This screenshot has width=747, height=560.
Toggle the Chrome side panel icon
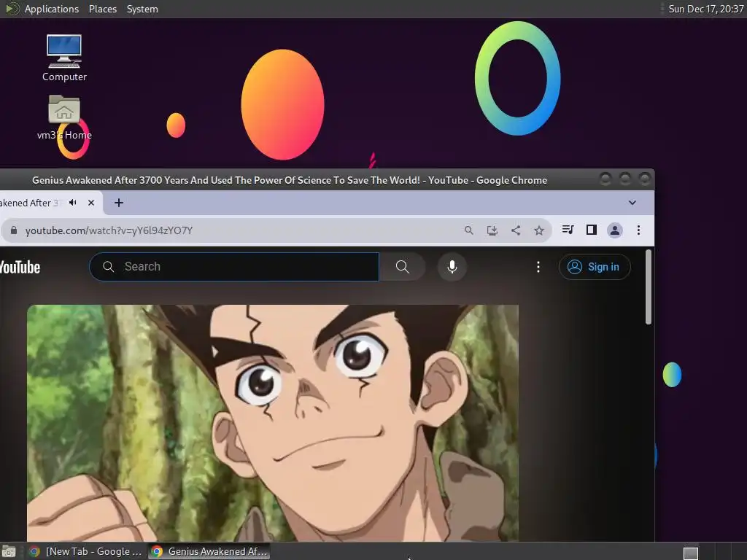[591, 230]
